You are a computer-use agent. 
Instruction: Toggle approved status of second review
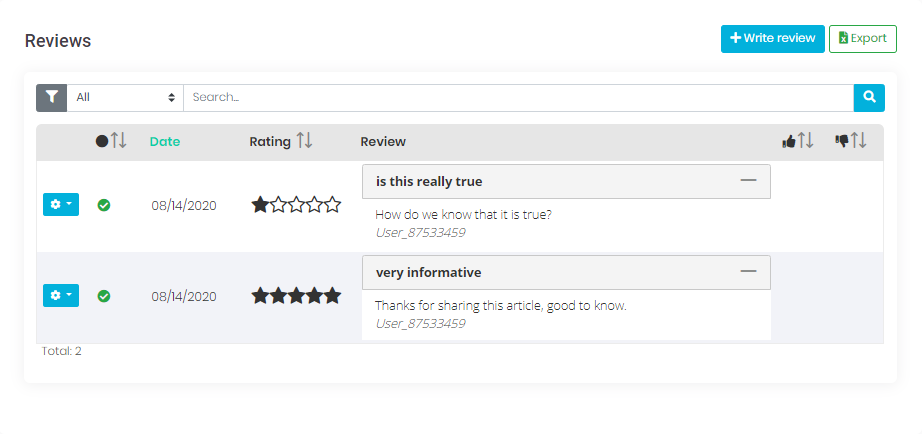point(104,296)
